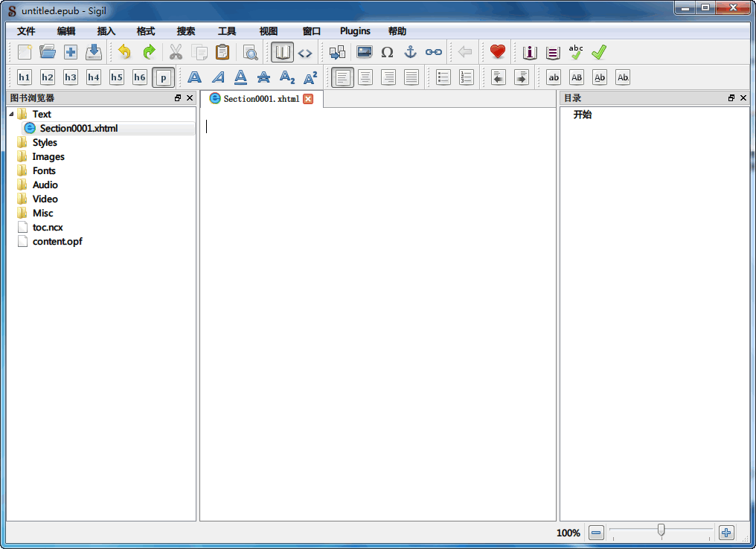Set the paragraph p style
Viewport: 756px width, 549px height.
(164, 77)
